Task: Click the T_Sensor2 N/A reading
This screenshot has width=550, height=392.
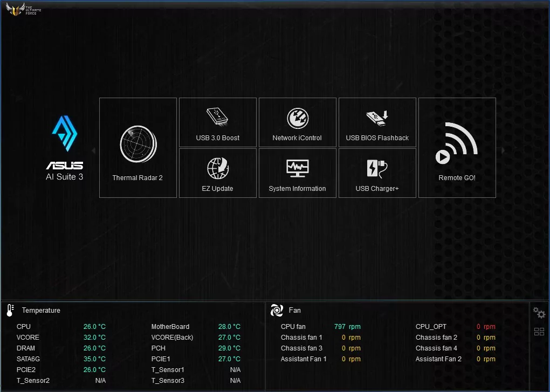Action: [100, 380]
